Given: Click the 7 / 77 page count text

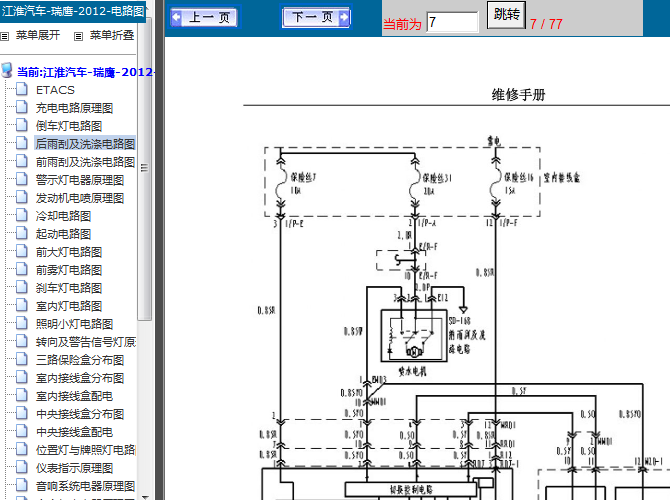Looking at the screenshot, I should coord(546,24).
